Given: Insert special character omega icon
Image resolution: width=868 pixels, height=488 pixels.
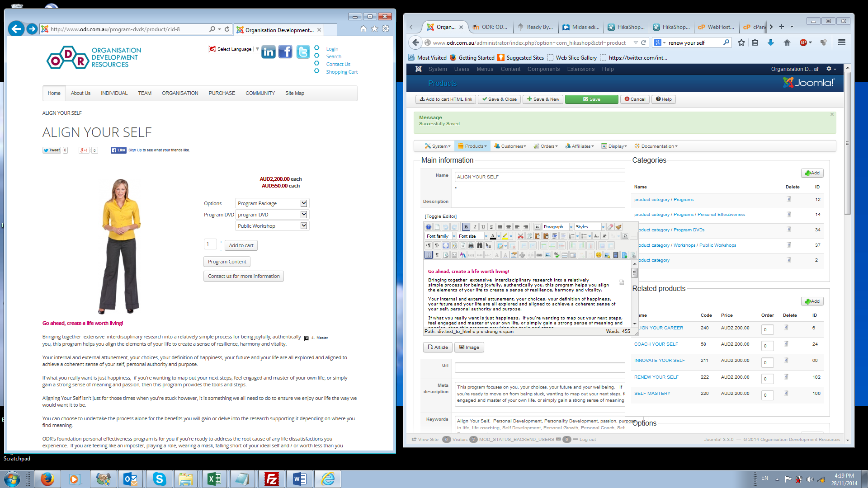Looking at the screenshot, I should click(x=625, y=236).
